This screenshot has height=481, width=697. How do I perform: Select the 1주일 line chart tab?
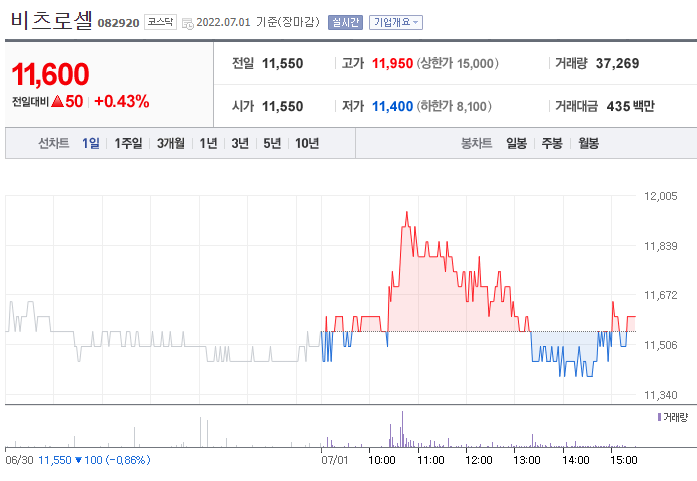click(x=128, y=143)
